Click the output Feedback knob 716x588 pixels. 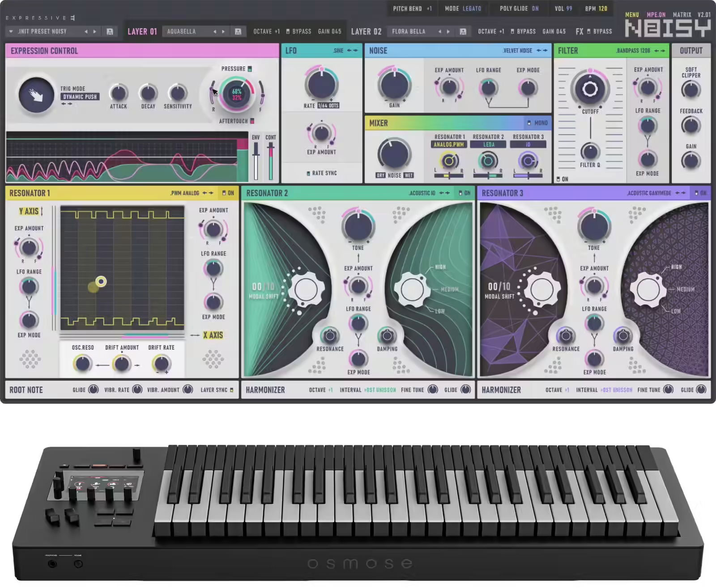690,126
